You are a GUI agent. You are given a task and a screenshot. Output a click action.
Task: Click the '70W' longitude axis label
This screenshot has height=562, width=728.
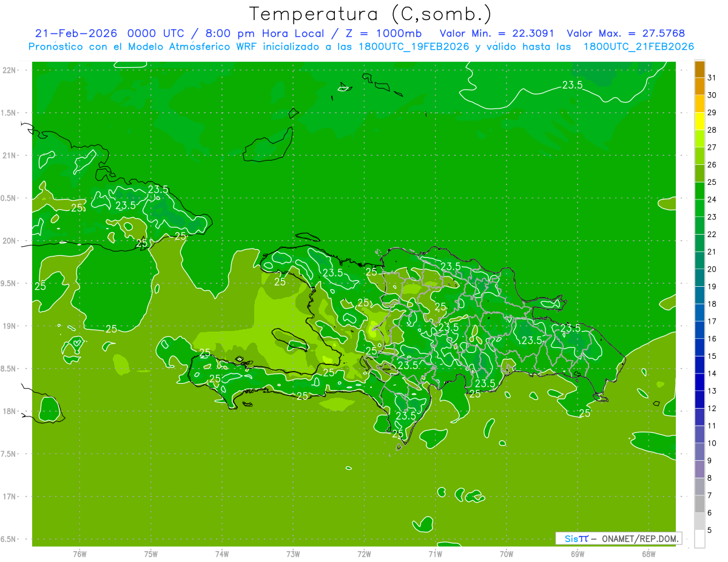[507, 554]
